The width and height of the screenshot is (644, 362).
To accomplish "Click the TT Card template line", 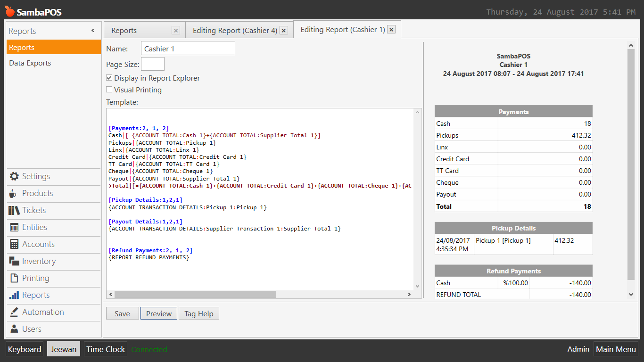I will click(x=164, y=164).
